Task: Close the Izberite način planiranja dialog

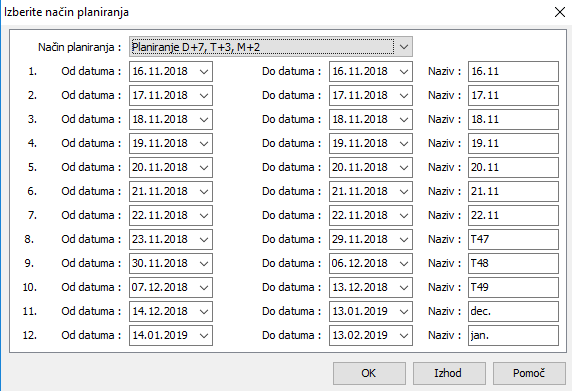Action: click(560, 12)
